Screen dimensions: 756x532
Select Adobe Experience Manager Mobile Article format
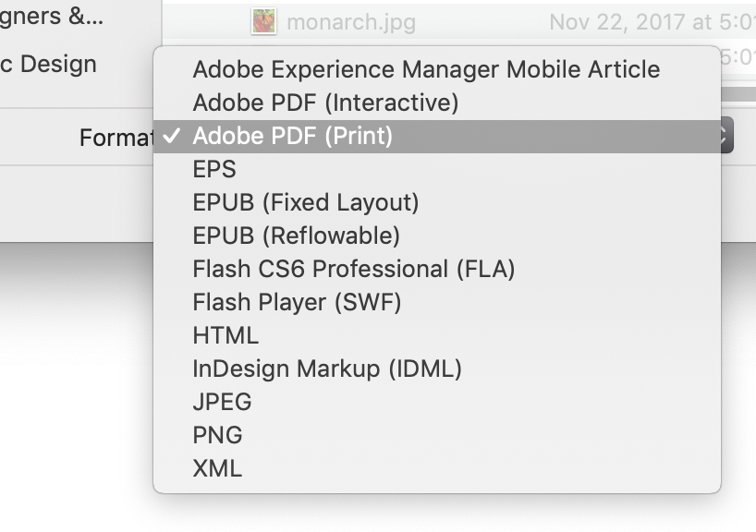437,69
